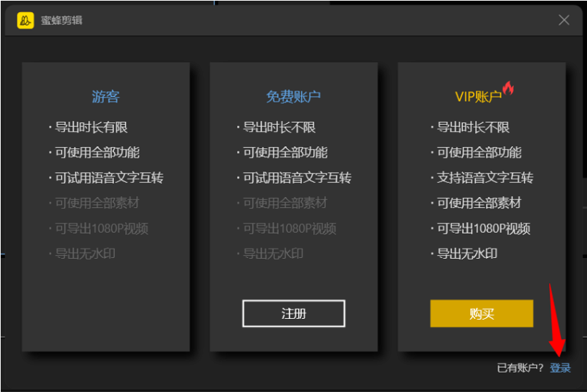Click the flame icon next to VIP账户
The height and width of the screenshot is (392, 587).
[508, 88]
